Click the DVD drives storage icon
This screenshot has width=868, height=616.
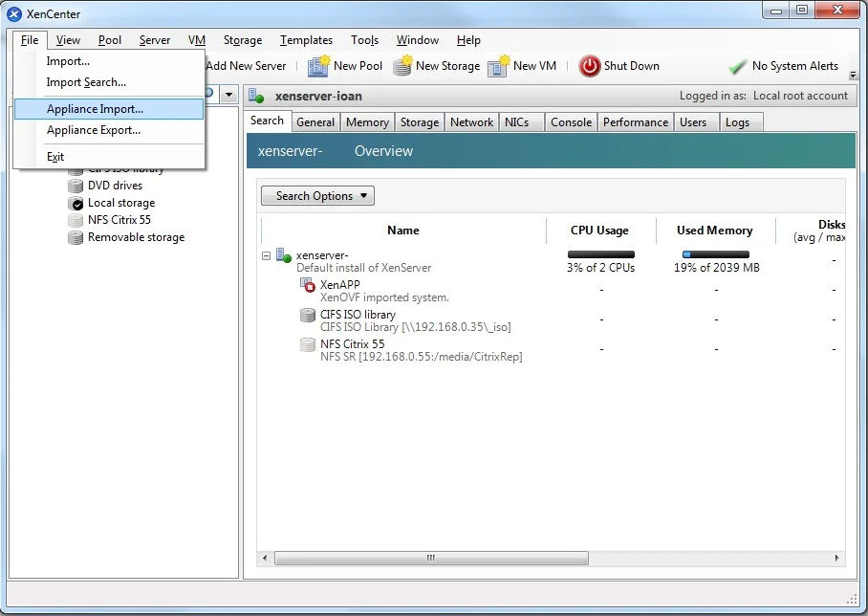(76, 186)
